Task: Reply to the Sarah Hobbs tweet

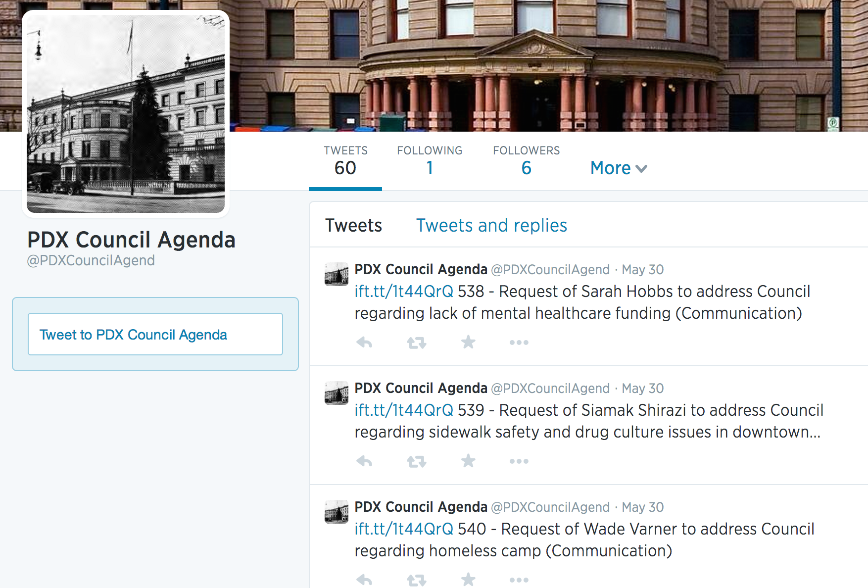Action: 364,343
